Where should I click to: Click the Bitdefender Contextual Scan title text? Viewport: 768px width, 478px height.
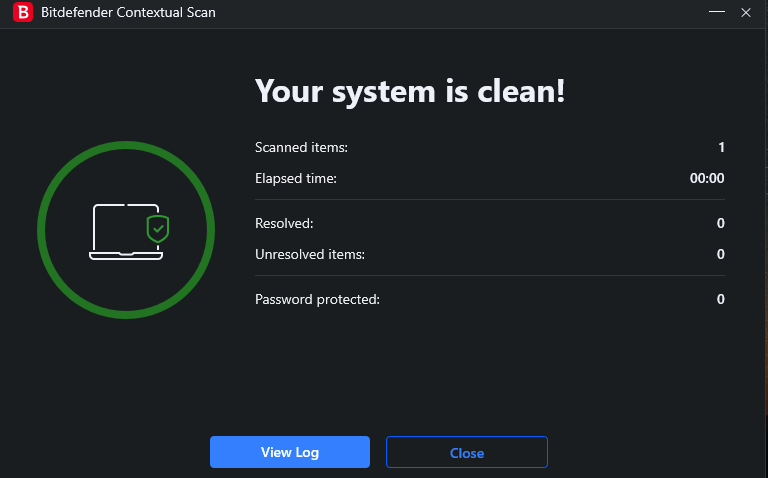[x=128, y=13]
